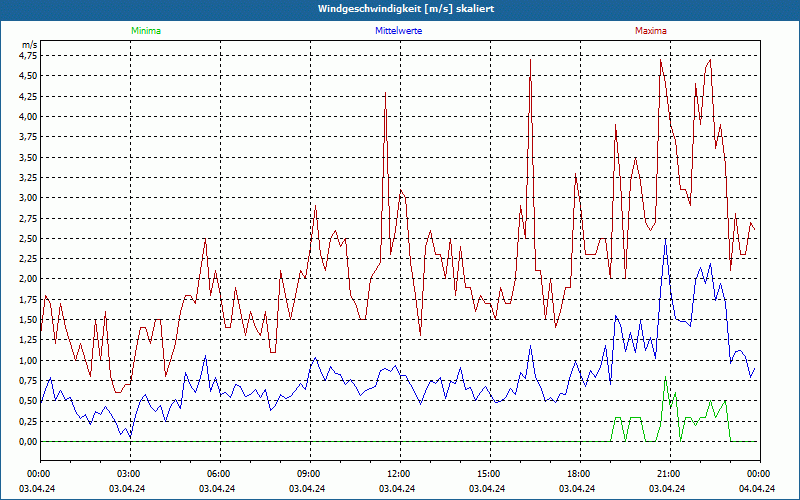Click the 12:00 time axis label
This screenshot has width=800, height=500.
[x=398, y=473]
